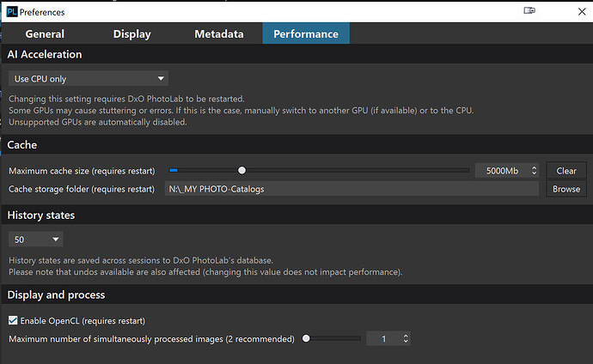Increase processed images count with up arrow
Screen dimensions: 593x364
(x=406, y=336)
